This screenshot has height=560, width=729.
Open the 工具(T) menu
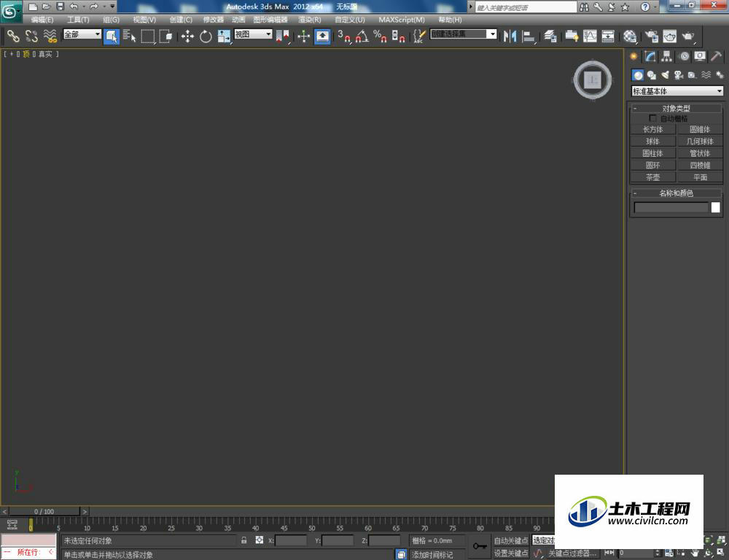tap(78, 20)
